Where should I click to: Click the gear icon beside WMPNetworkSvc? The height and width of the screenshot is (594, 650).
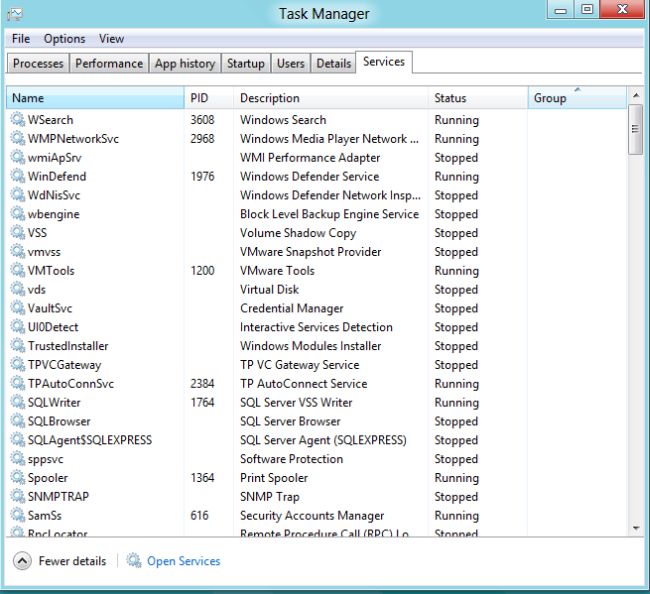17,138
